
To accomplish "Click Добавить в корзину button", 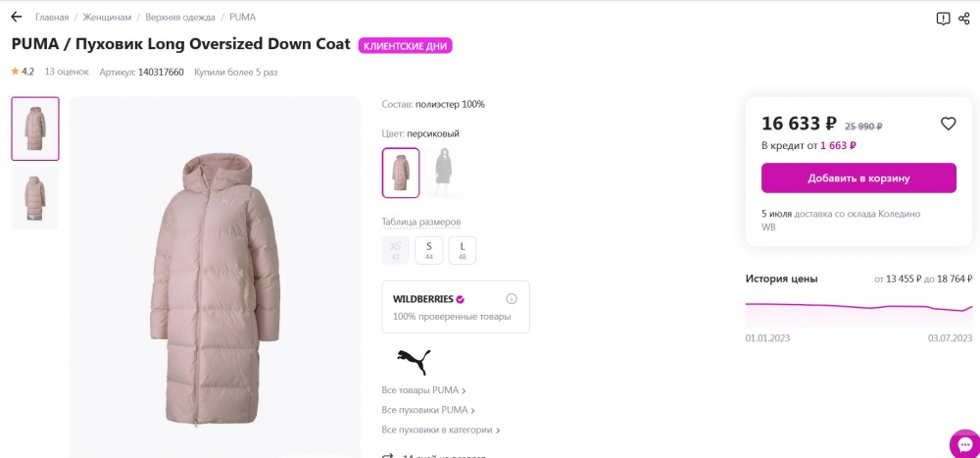I will tap(858, 178).
